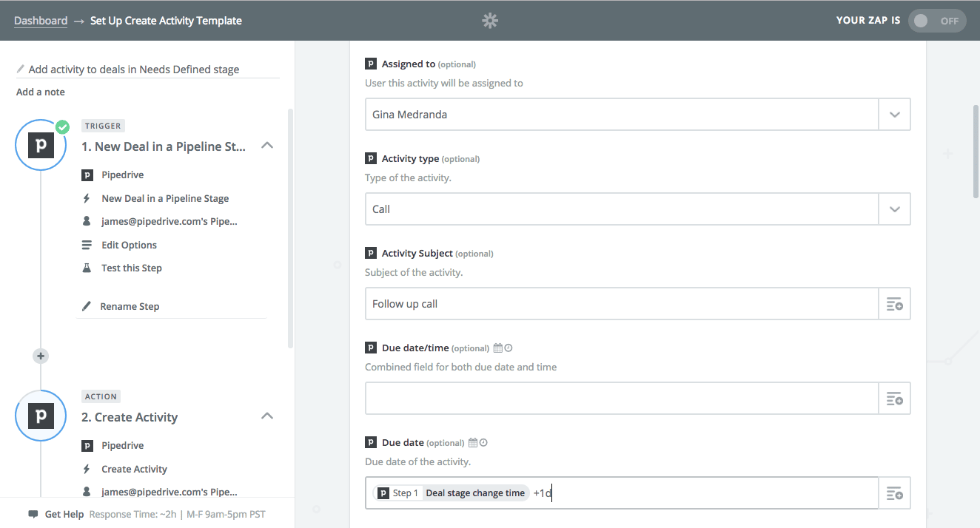Click the left sidebar scrollbar

290,228
